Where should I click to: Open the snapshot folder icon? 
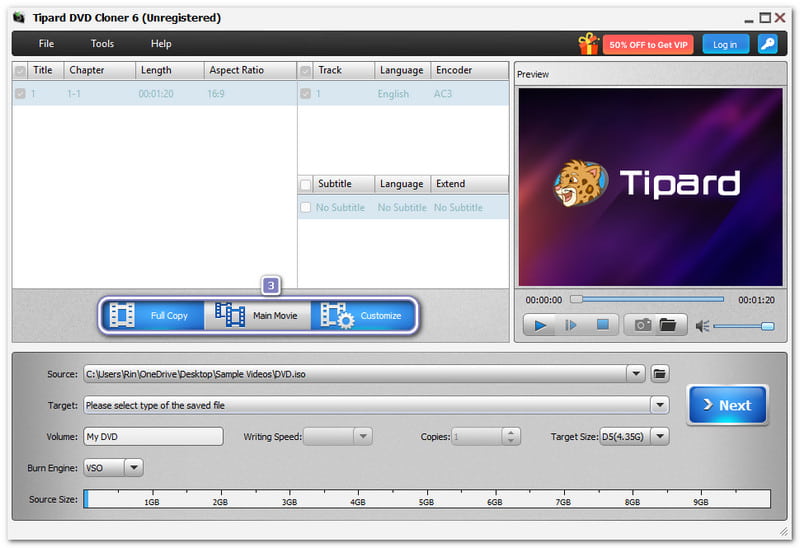coord(666,325)
